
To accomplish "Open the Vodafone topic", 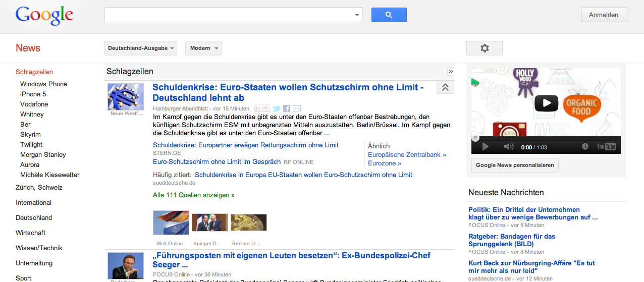I will [34, 104].
